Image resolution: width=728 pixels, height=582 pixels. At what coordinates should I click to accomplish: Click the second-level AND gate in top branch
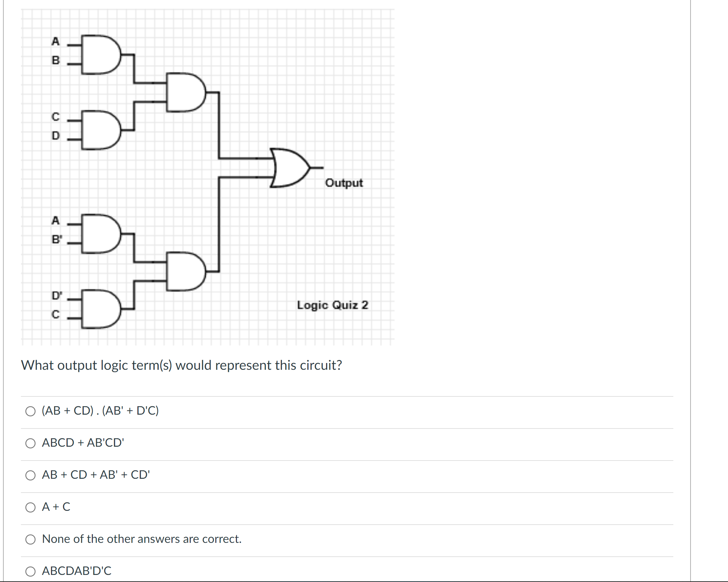[x=184, y=92]
